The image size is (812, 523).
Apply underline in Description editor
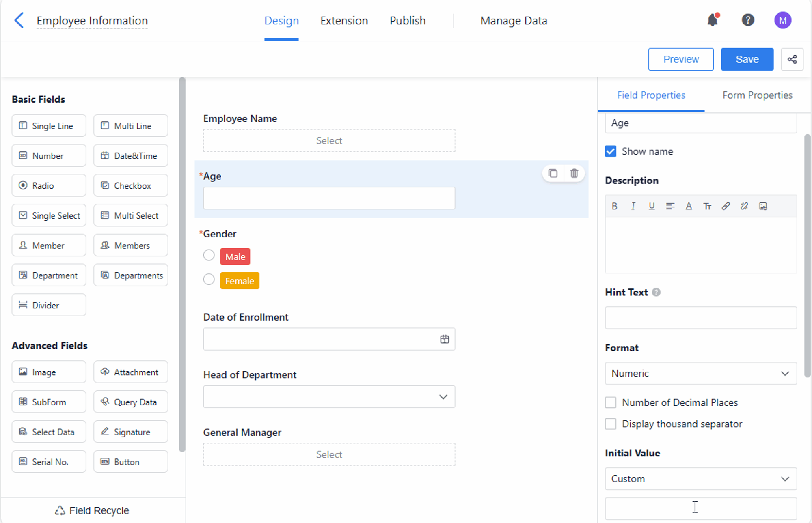click(652, 206)
